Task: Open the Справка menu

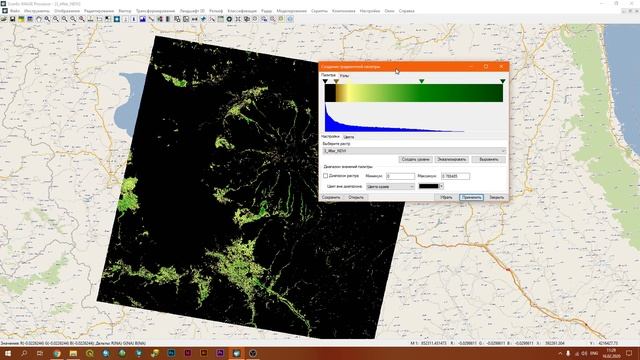Action: 407,11
